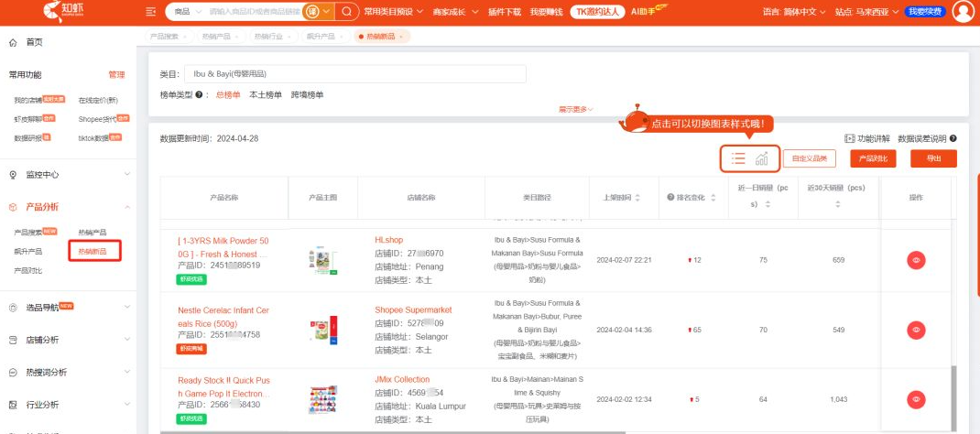Select 总榜单 ranking type

(x=227, y=95)
